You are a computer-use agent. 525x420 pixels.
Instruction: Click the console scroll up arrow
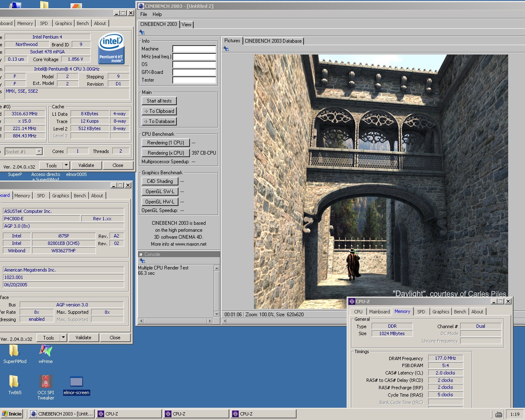pos(217,268)
